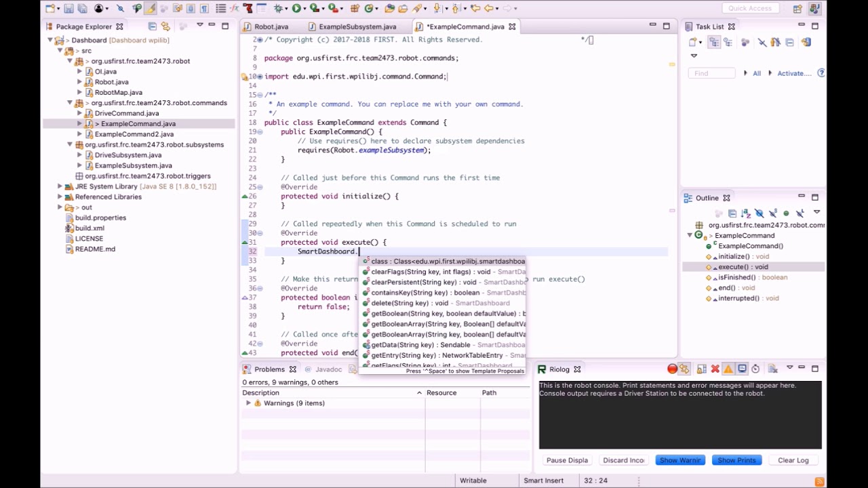Open the Run button dropdown arrow
The width and height of the screenshot is (868, 488).
[x=305, y=9]
